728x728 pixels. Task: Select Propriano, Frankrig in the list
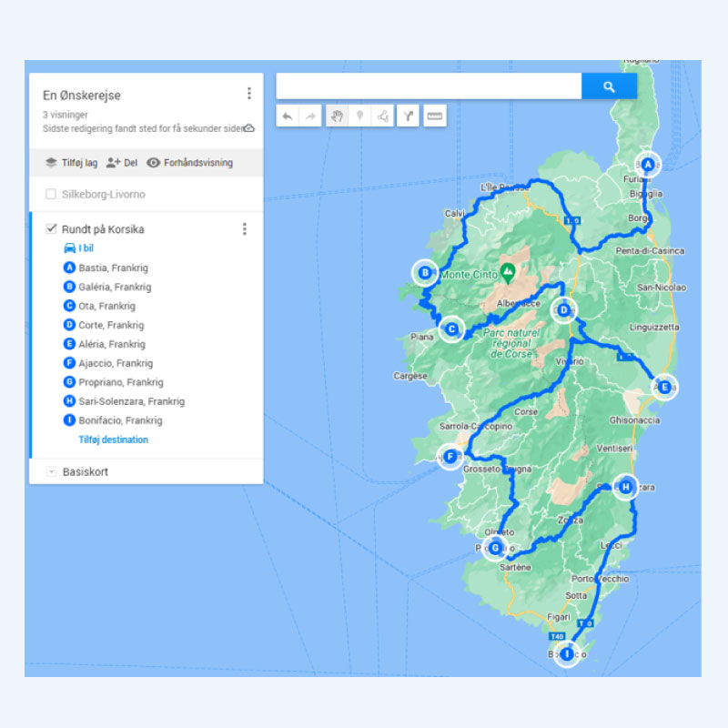(x=121, y=382)
